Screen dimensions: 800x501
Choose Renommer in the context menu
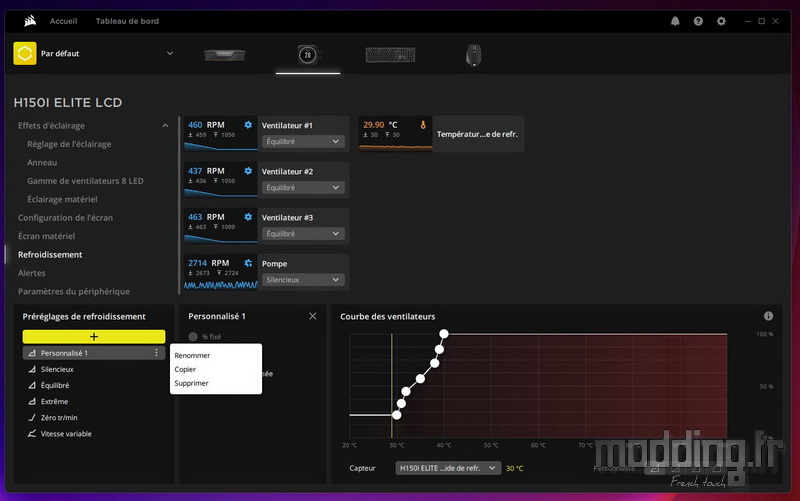point(192,355)
